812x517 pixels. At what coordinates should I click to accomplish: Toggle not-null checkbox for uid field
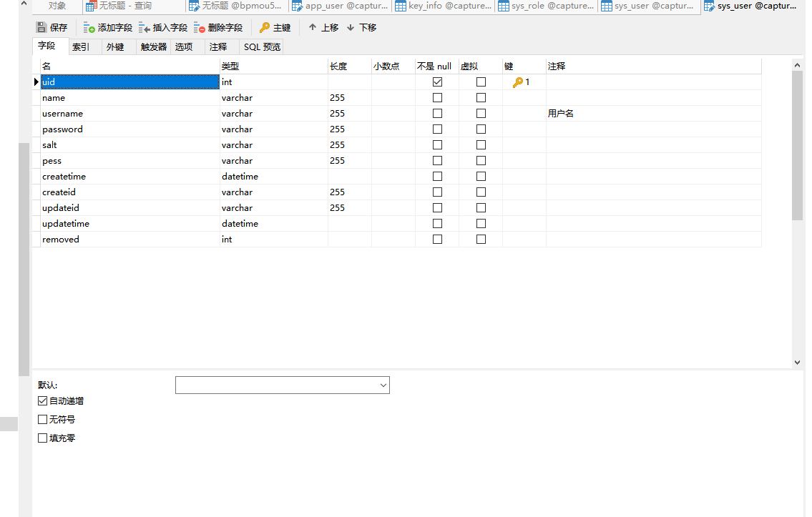click(438, 82)
